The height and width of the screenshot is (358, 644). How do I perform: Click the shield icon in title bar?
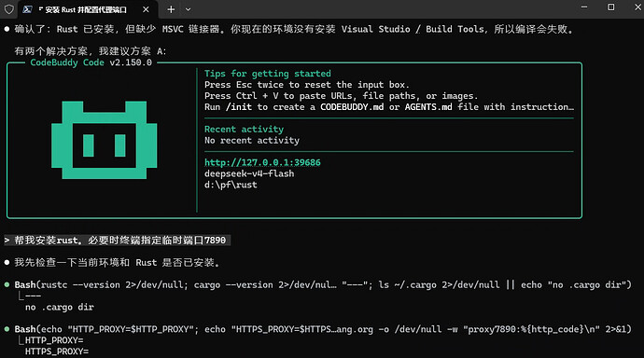(x=8, y=9)
